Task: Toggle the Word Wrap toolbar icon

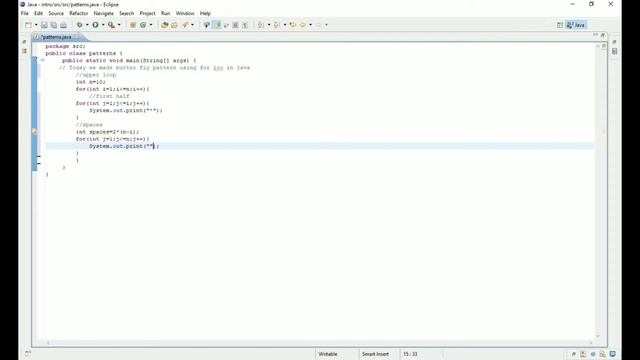Action: (226, 25)
